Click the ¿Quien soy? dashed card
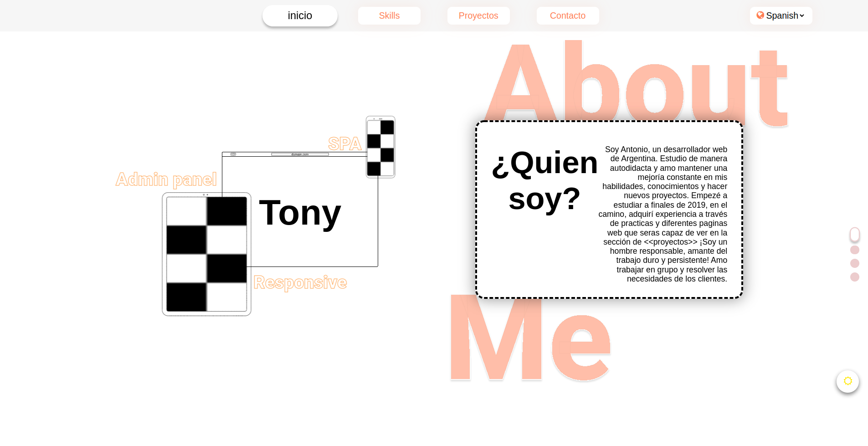Image resolution: width=868 pixels, height=446 pixels. click(x=608, y=209)
